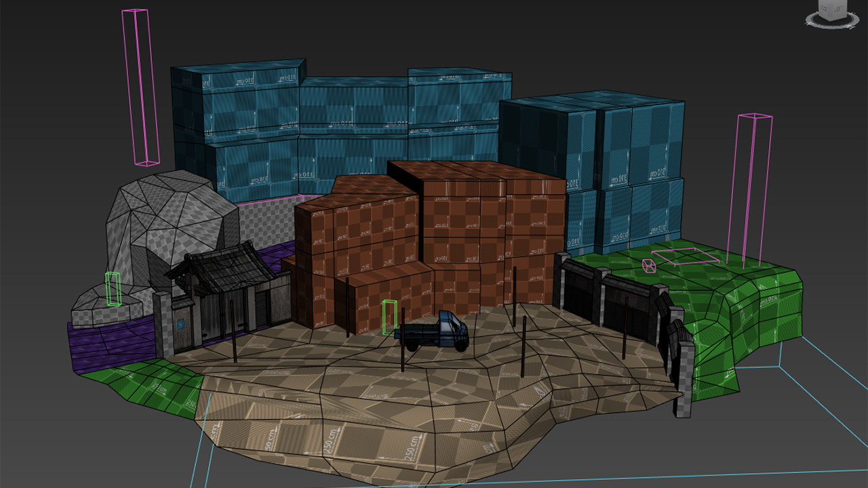Select the tall magenta wireframe box at top left
The image size is (868, 488).
click(140, 88)
